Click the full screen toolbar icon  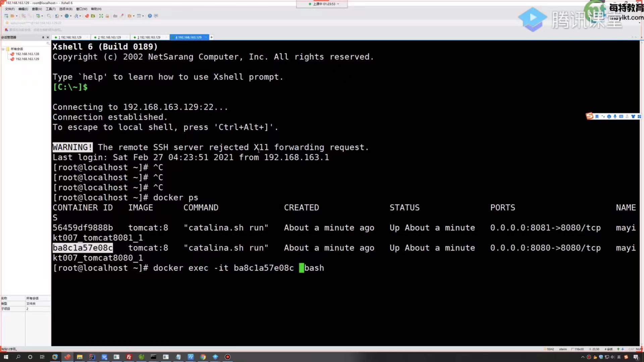101,16
